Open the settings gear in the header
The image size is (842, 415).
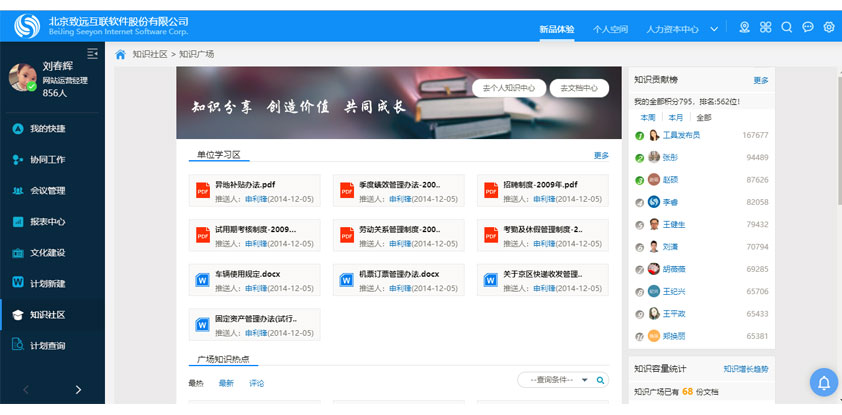click(829, 27)
